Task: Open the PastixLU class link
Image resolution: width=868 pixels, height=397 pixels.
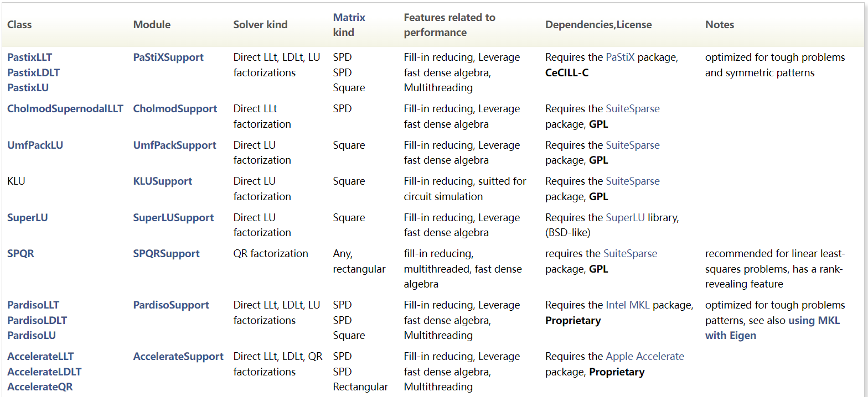Action: pyautogui.click(x=28, y=87)
